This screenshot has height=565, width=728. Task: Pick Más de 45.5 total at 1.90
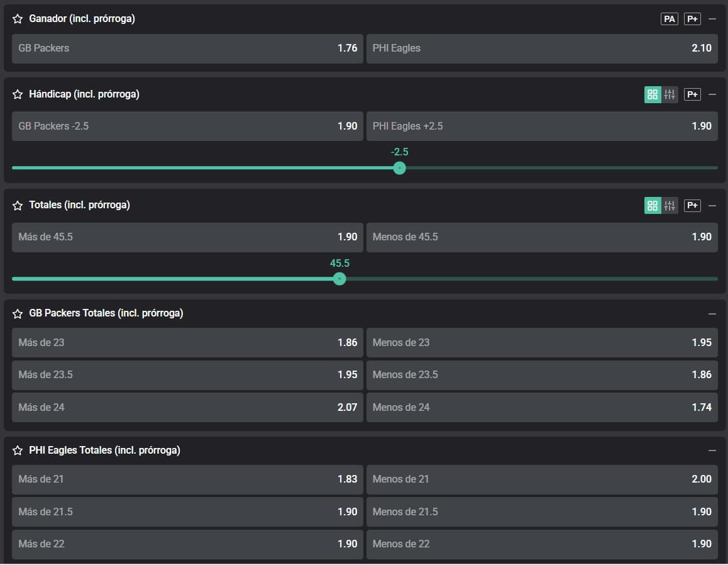click(187, 237)
